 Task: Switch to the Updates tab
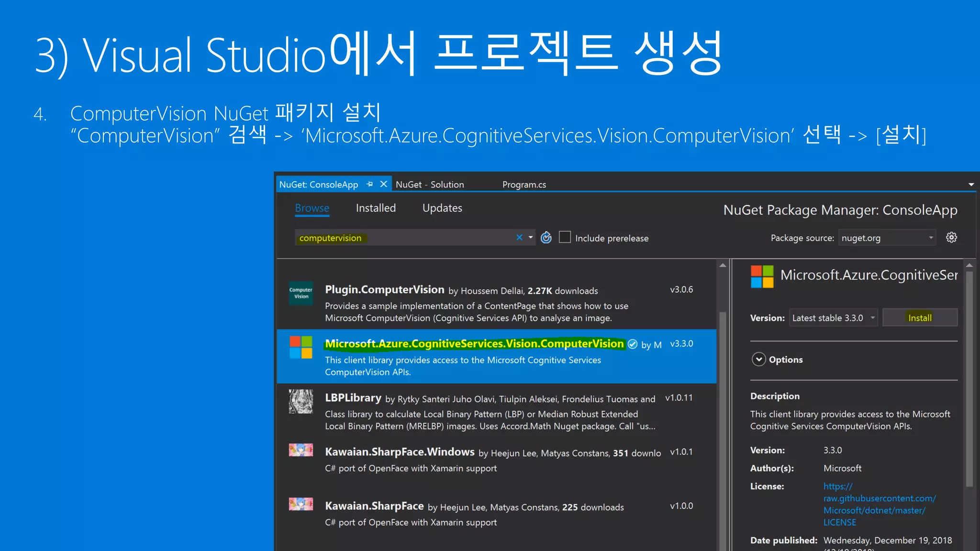pyautogui.click(x=442, y=208)
